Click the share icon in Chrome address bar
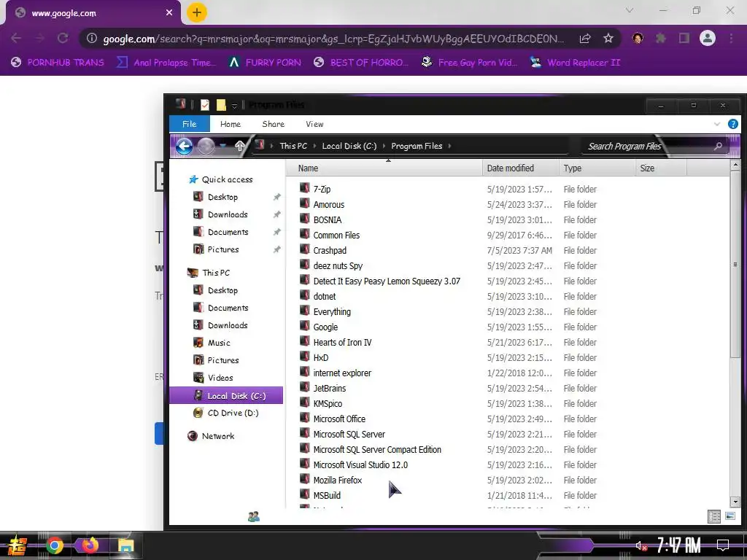747x560 pixels. (x=585, y=38)
